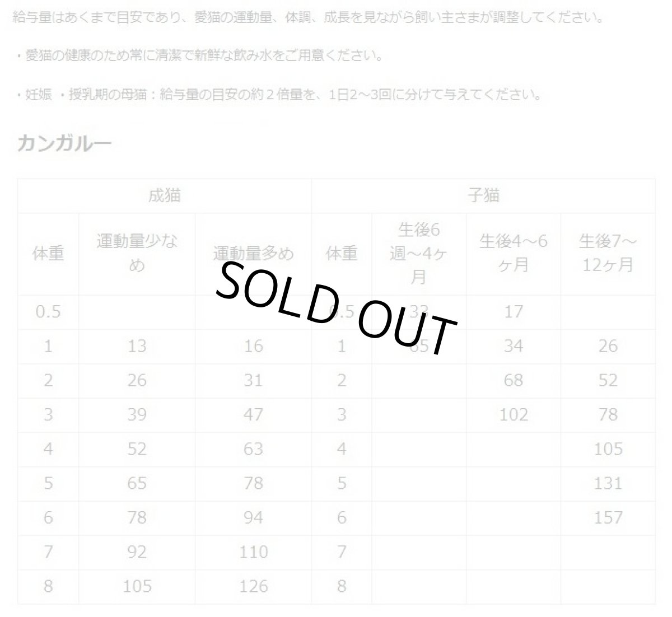
Task: Click the 生後6週〜4ヶ月 column header
Action: coord(419,253)
